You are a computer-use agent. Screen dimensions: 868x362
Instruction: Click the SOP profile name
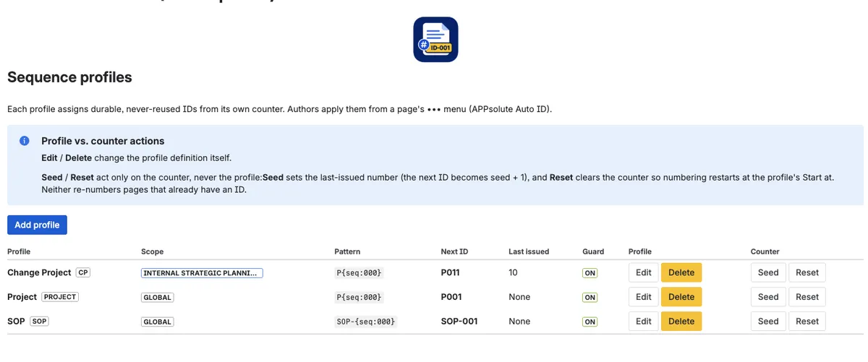16,322
